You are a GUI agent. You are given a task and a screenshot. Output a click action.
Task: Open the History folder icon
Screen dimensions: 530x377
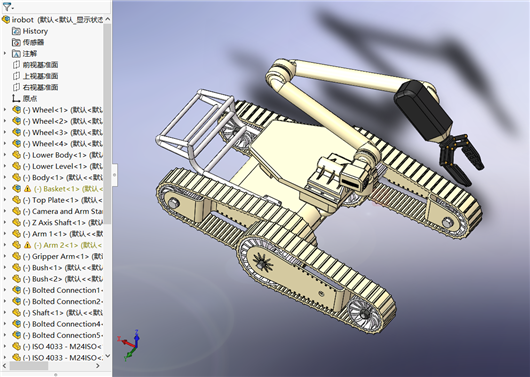click(16, 31)
